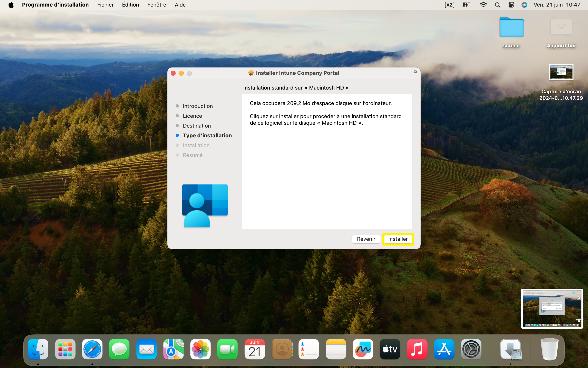Open Music from the Dock
Screen dimensions: 588x368
point(417,349)
